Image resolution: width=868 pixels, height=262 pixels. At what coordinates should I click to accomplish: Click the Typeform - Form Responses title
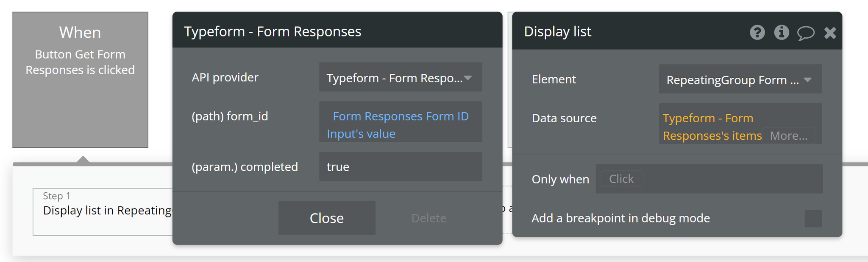[x=273, y=31]
